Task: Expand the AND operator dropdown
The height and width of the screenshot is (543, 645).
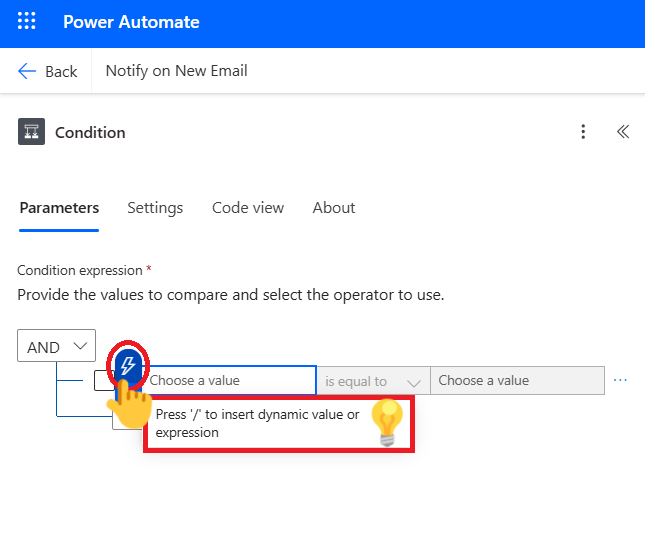Action: click(56, 347)
